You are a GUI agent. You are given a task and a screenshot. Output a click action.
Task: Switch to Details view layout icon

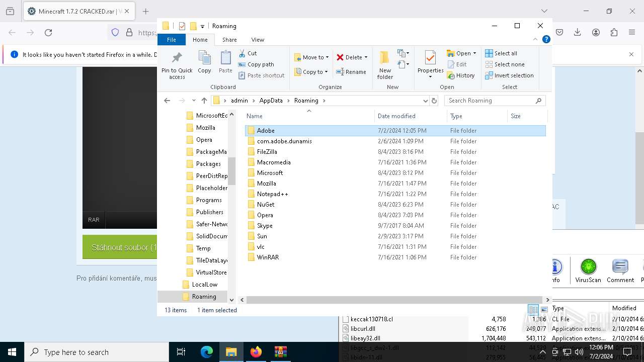point(533,310)
